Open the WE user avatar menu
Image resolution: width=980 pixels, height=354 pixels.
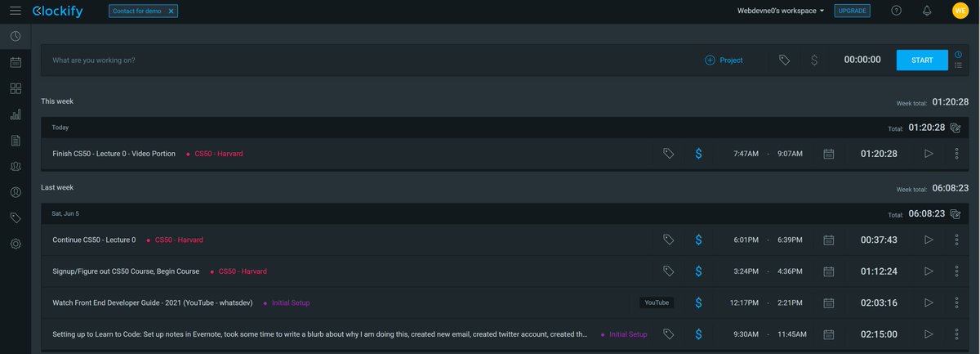[x=960, y=11]
